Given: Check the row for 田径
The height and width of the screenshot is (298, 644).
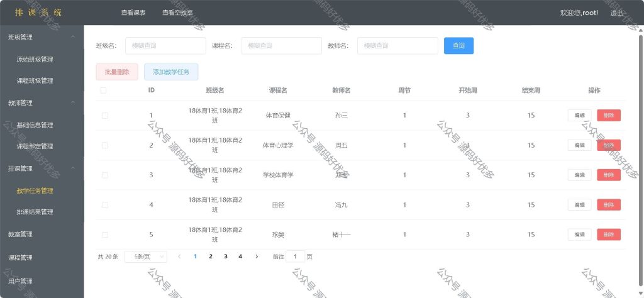Looking at the screenshot, I should coord(105,205).
